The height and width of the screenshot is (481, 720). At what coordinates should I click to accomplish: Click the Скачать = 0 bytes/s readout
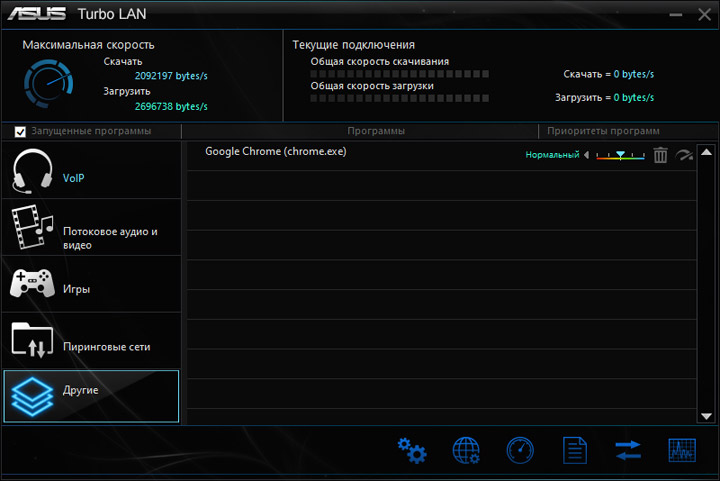coord(608,74)
